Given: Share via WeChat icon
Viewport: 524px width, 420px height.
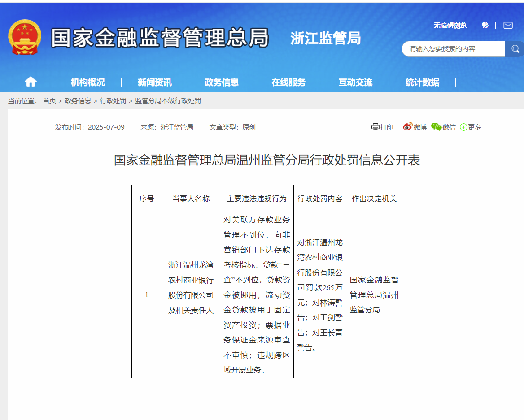Looking at the screenshot, I should click(436, 126).
